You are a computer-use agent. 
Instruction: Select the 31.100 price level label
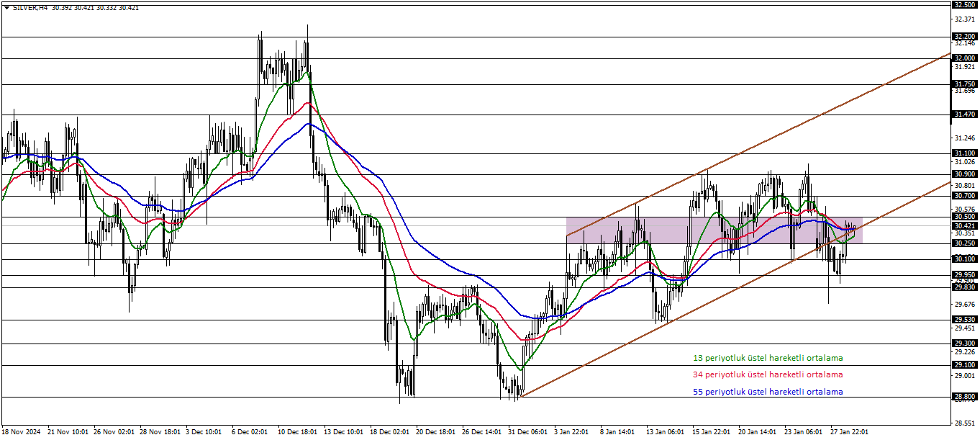[x=964, y=153]
